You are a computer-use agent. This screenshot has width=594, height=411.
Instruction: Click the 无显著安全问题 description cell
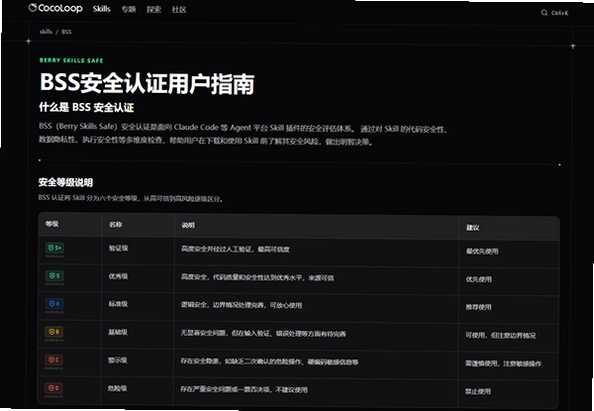pyautogui.click(x=263, y=333)
